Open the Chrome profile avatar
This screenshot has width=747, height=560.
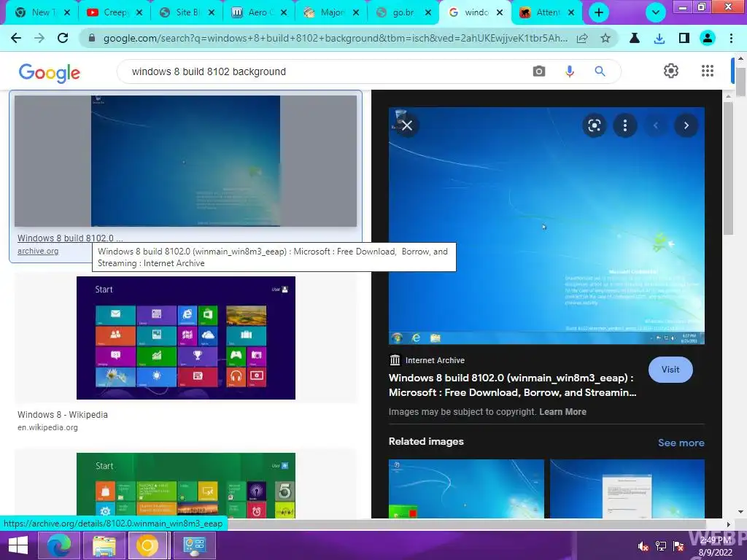tap(708, 38)
